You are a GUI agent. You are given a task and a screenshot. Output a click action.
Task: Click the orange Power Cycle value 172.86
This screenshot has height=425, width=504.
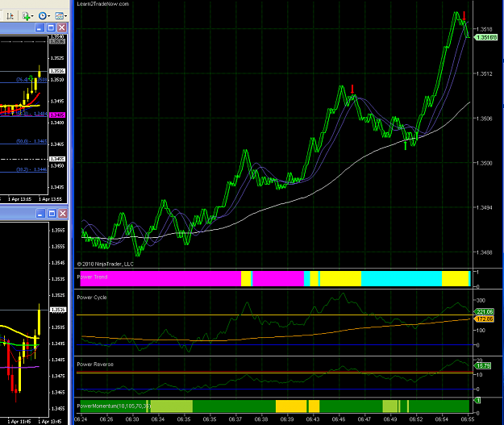(484, 319)
